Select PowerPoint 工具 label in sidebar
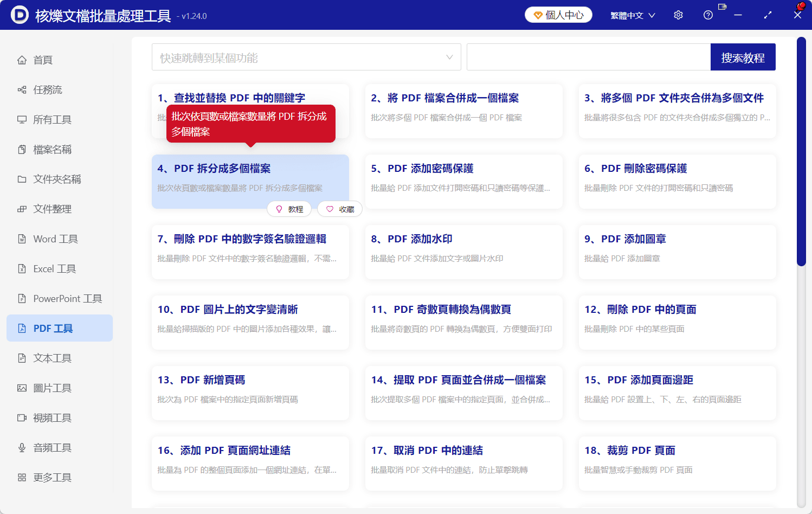 [x=68, y=298]
